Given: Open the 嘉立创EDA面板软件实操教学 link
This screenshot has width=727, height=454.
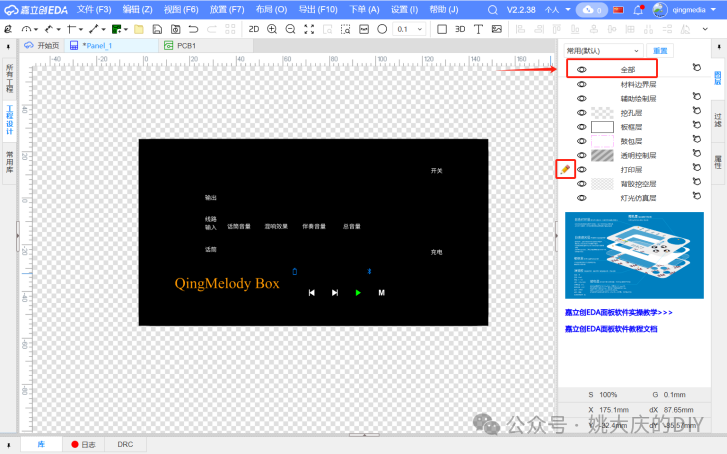Looking at the screenshot, I should (x=619, y=313).
